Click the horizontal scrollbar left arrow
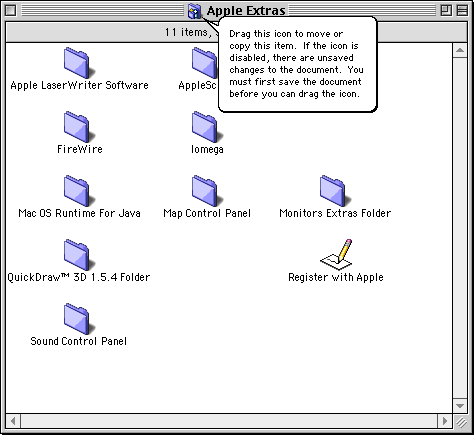This screenshot has height=435, width=474. coord(13,421)
